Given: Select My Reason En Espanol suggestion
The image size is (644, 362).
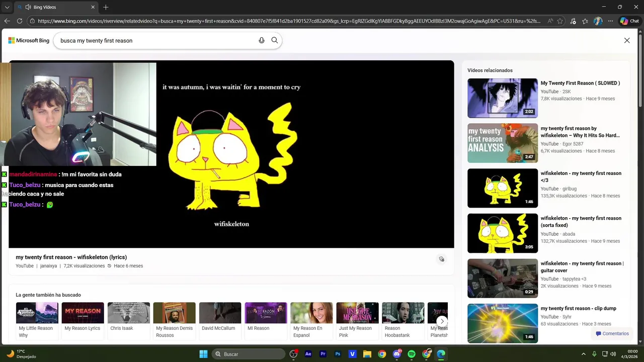Looking at the screenshot, I should coord(311,321).
